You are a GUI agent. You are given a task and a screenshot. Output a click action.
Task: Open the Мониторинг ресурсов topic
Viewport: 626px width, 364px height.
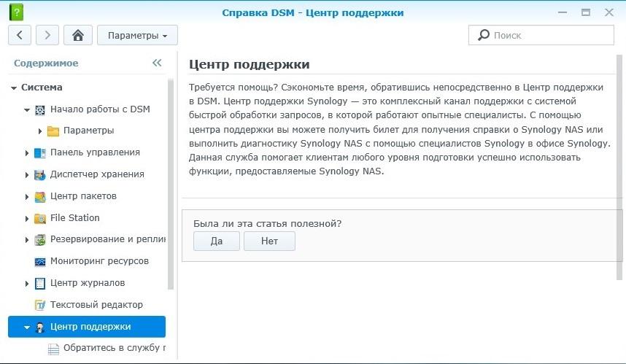[99, 261]
